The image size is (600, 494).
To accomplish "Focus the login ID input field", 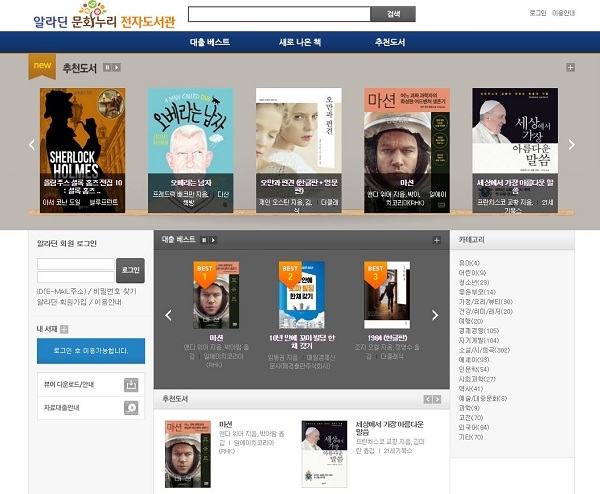I will pos(76,264).
